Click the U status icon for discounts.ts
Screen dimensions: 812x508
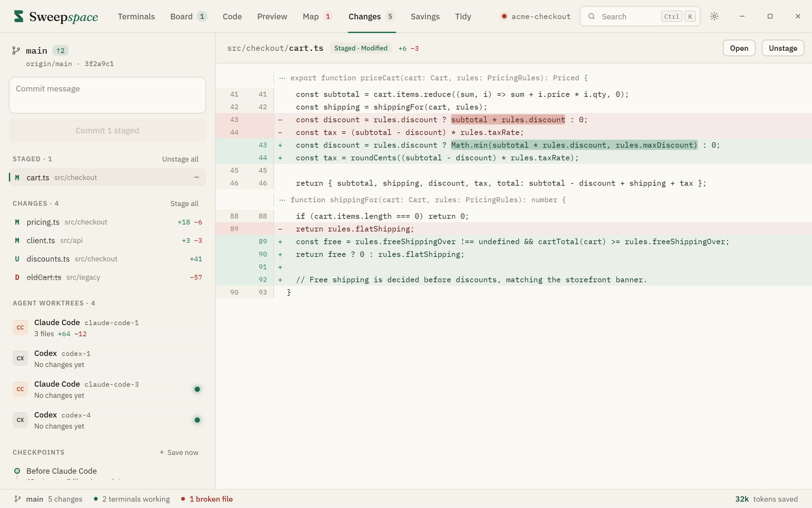[17, 259]
